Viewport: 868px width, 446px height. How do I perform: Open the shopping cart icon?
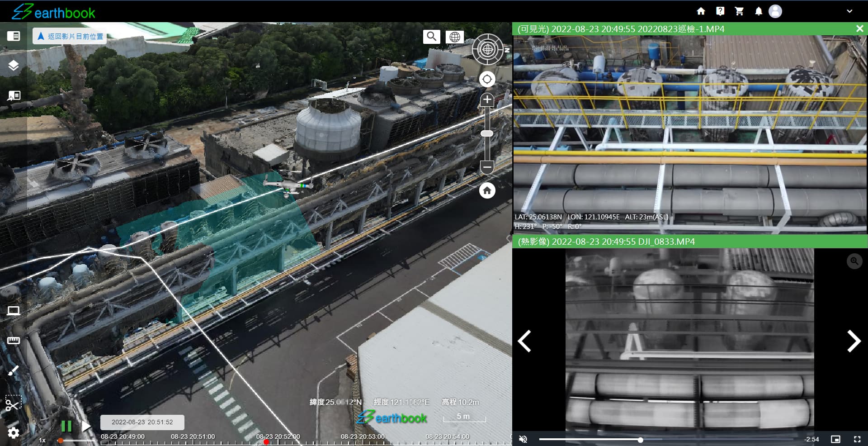pos(739,11)
